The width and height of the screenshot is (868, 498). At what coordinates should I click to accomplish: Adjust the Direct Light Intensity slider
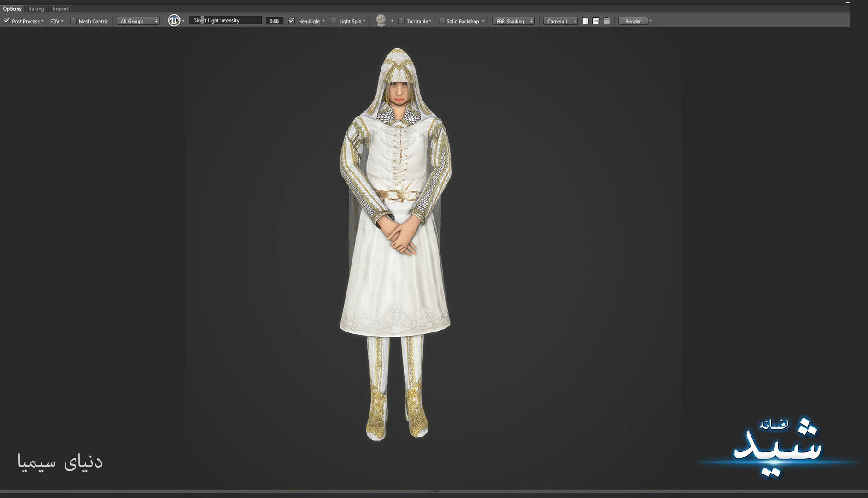[x=225, y=20]
